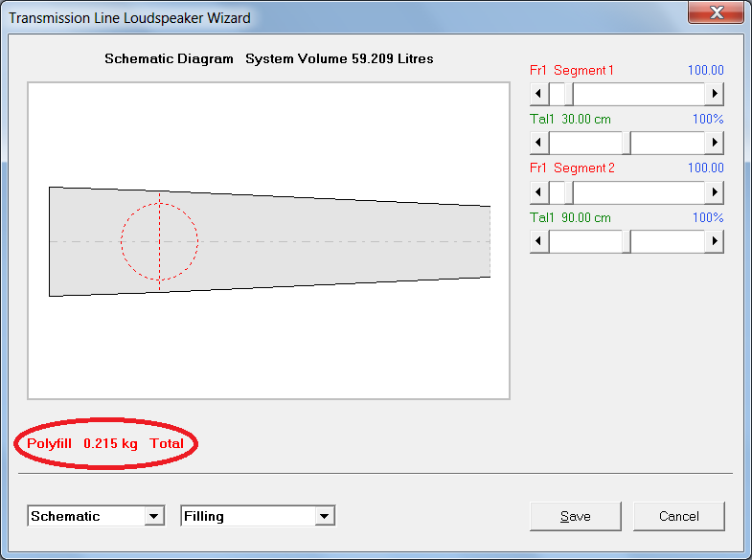Click the Tal1 30.00 cm label
Screen dimensions: 752x560
pos(570,120)
